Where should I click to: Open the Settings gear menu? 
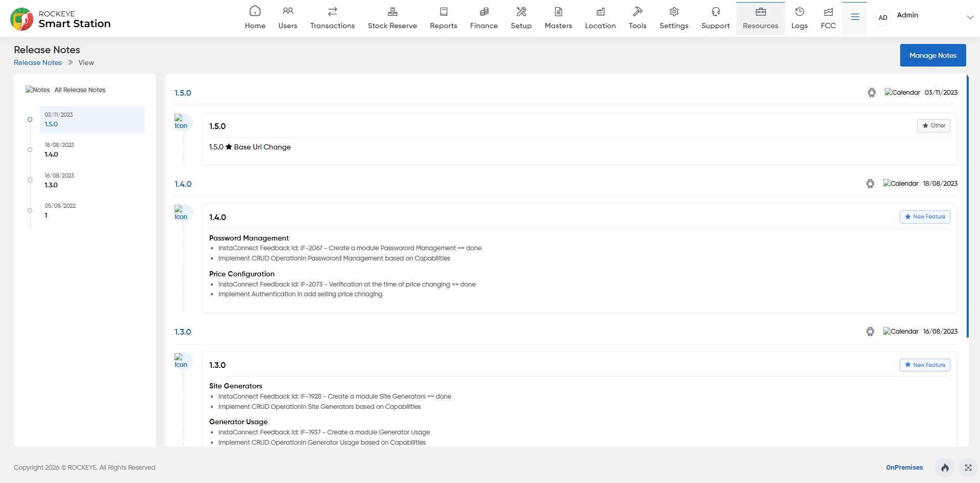click(674, 18)
